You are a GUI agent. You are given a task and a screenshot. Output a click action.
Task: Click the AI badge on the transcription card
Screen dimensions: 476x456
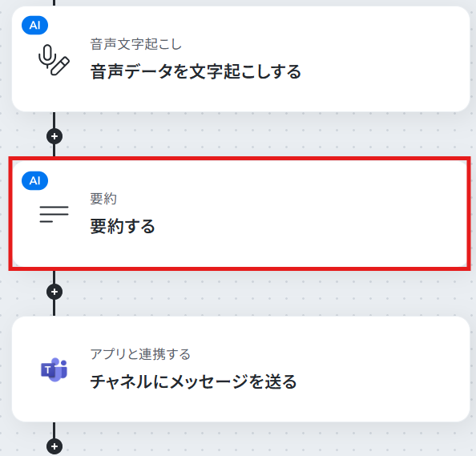click(35, 25)
